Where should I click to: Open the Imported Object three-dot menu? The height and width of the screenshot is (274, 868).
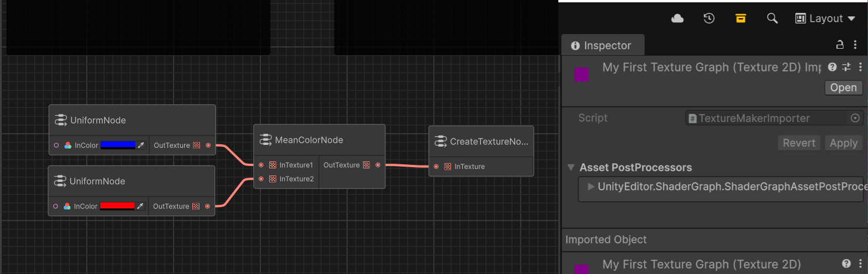point(860,263)
